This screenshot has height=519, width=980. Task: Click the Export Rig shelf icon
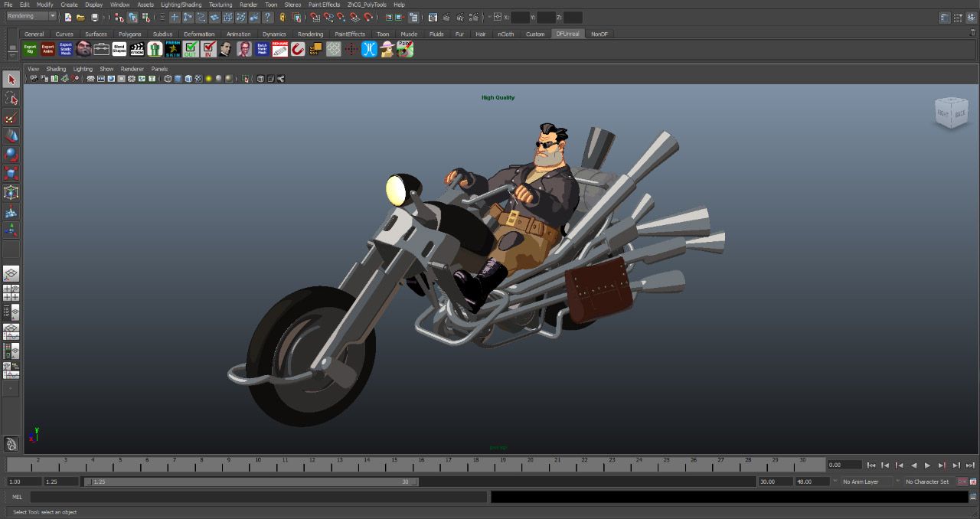point(30,49)
